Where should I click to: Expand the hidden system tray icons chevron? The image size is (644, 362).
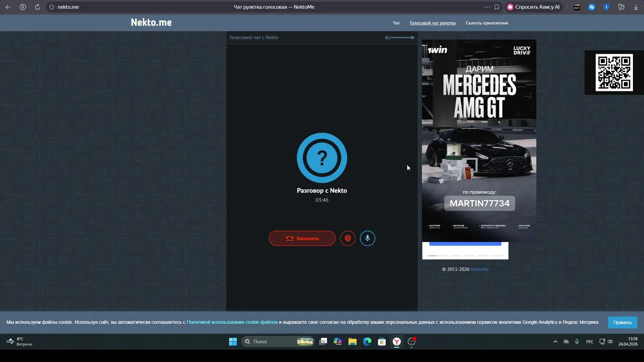tap(555, 342)
